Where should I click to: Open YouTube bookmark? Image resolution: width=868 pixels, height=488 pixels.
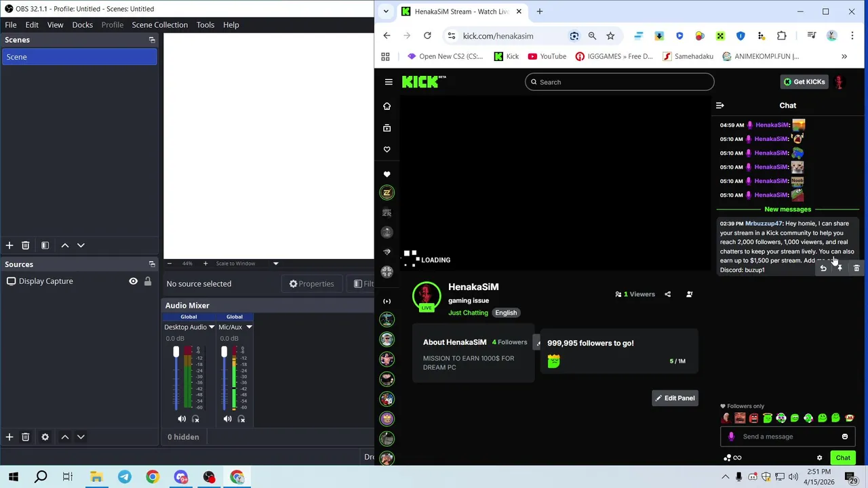pyautogui.click(x=547, y=56)
